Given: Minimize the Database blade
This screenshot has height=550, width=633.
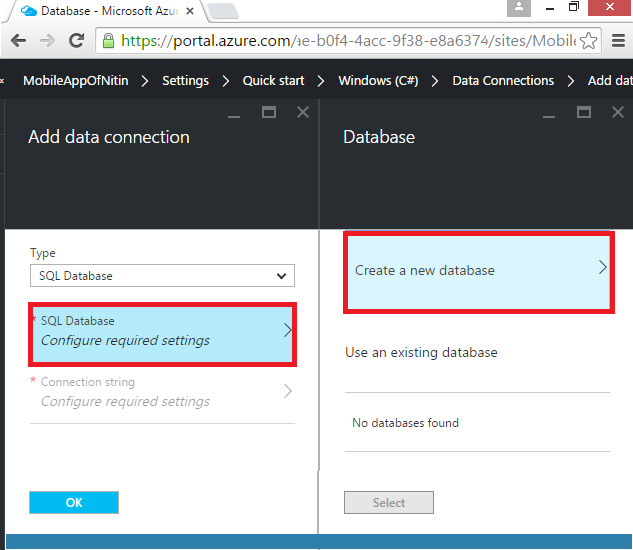Looking at the screenshot, I should (x=548, y=113).
